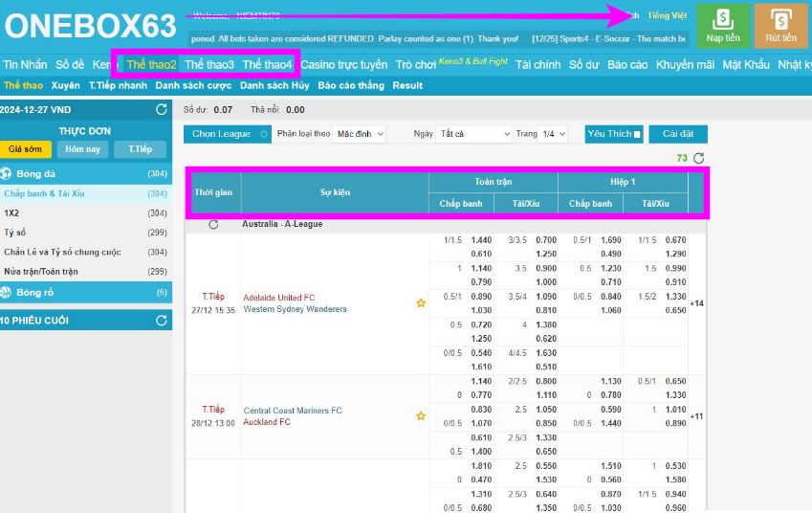Viewport: 812px width, 513px height.
Task: Click the ONEBOX63 logo
Action: point(91,26)
